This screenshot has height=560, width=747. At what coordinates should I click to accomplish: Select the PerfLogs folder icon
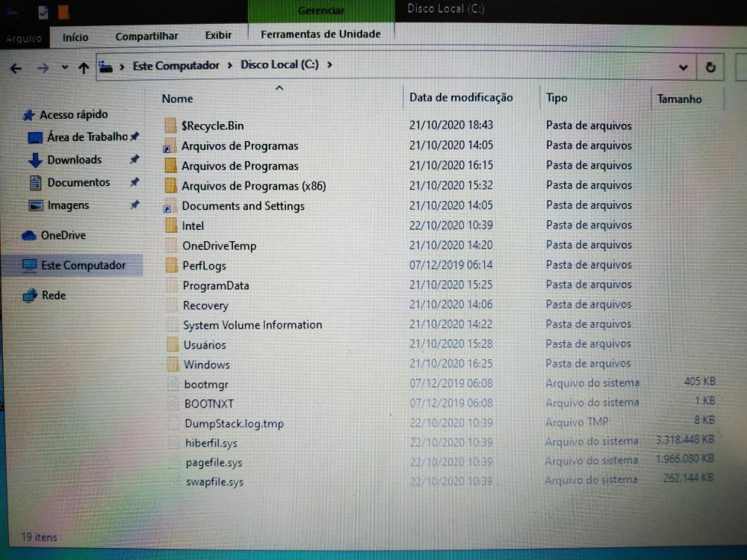coord(172,266)
